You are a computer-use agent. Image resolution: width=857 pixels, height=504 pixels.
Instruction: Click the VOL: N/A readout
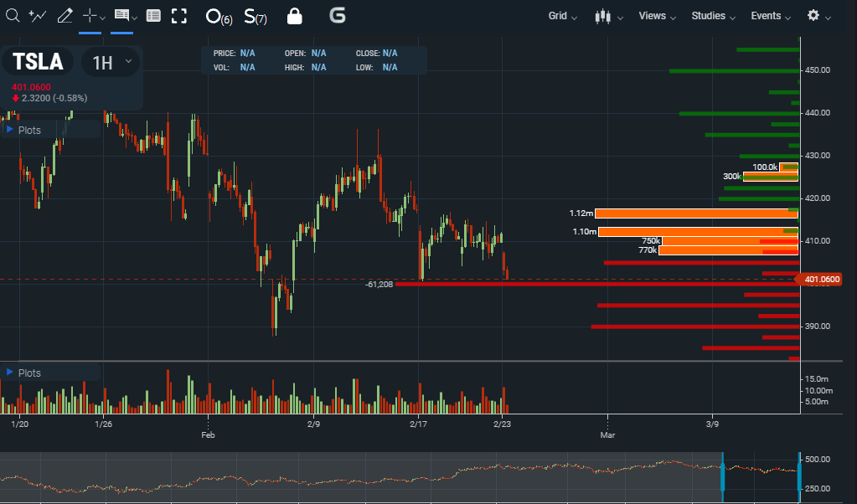point(234,67)
